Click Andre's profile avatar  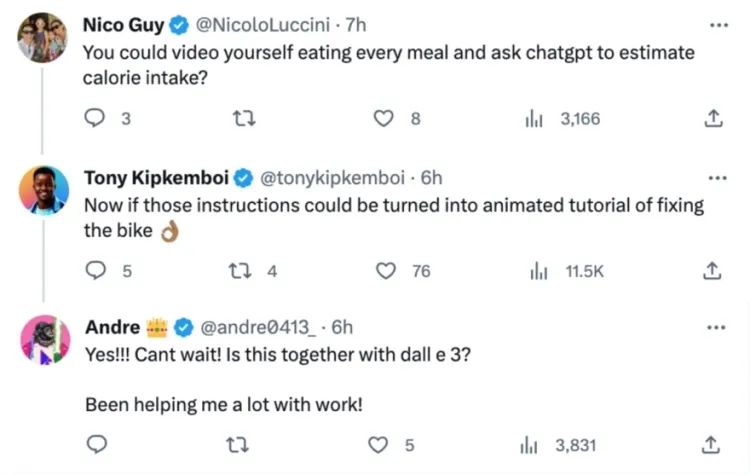[x=44, y=339]
